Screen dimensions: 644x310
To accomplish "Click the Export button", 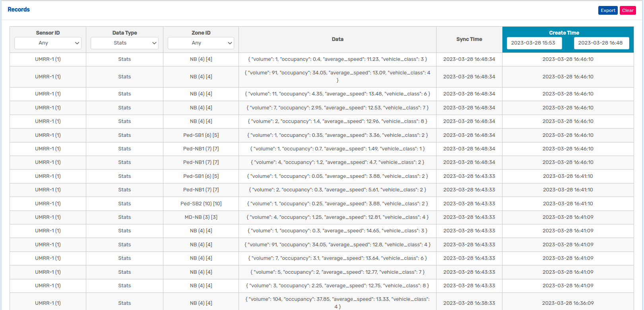I will pos(608,10).
